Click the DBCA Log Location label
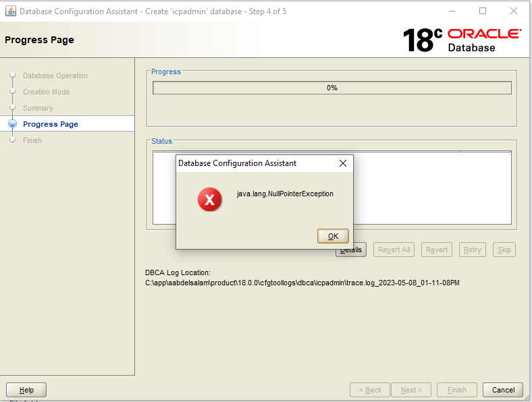532x402 pixels. point(178,272)
